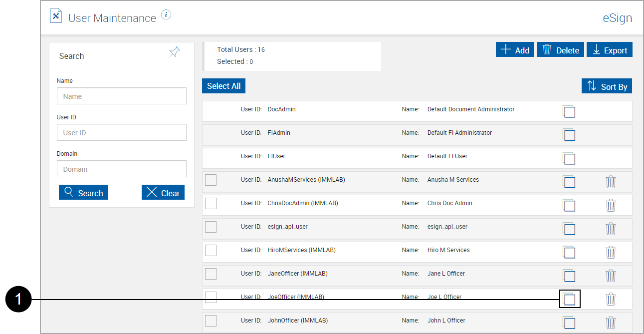Focus the User ID search field
The image size is (644, 334).
click(122, 132)
